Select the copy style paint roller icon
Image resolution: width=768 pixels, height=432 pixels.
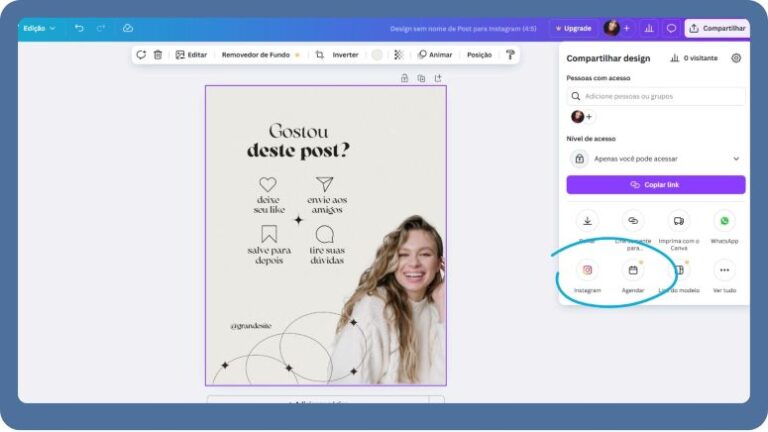pyautogui.click(x=510, y=55)
